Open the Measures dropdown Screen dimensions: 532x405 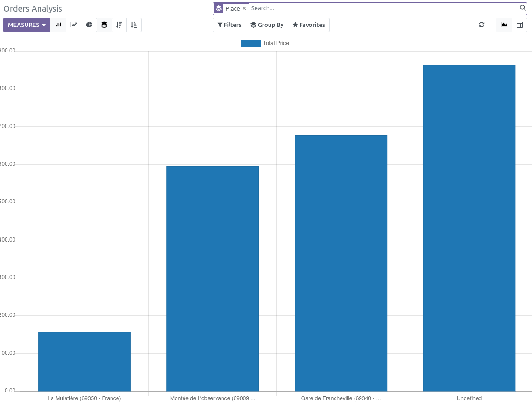click(27, 25)
